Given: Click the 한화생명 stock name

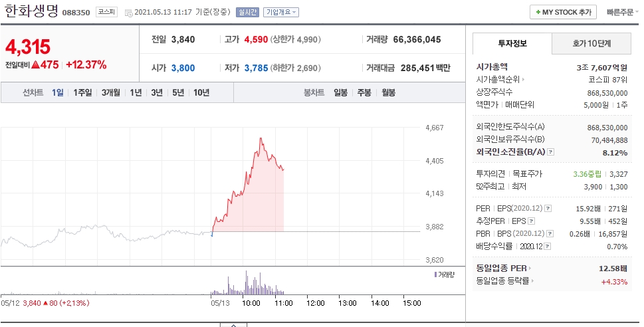Looking at the screenshot, I should pos(31,11).
